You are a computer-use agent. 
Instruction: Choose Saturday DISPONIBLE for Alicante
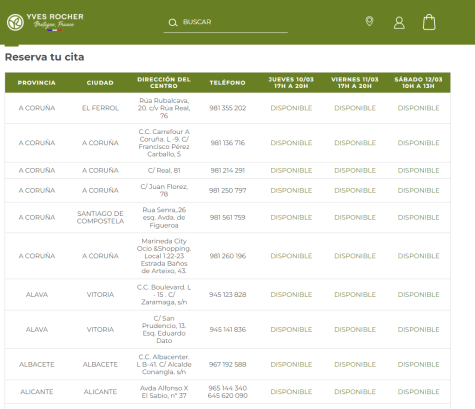[x=418, y=392]
